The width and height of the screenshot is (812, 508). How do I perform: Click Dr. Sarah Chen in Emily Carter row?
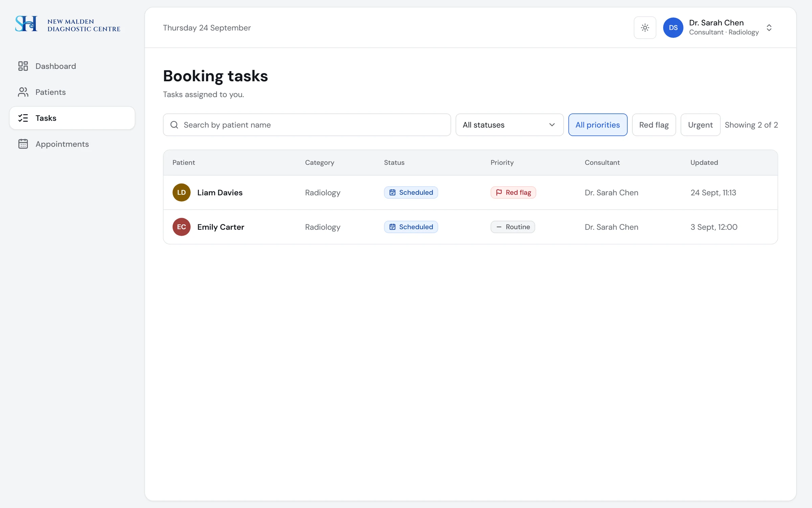coord(611,227)
